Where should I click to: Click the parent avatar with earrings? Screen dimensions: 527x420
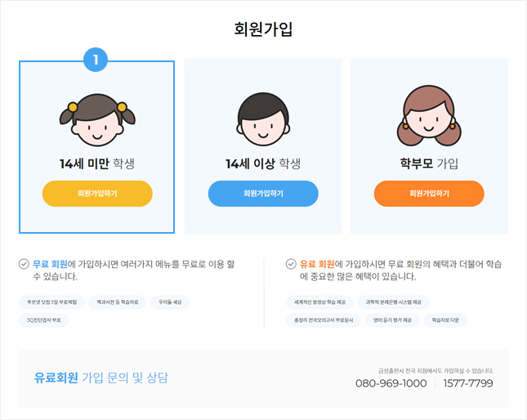[429, 116]
